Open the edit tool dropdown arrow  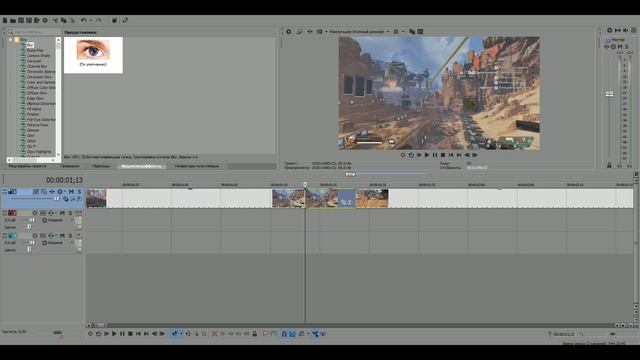pyautogui.click(x=181, y=334)
